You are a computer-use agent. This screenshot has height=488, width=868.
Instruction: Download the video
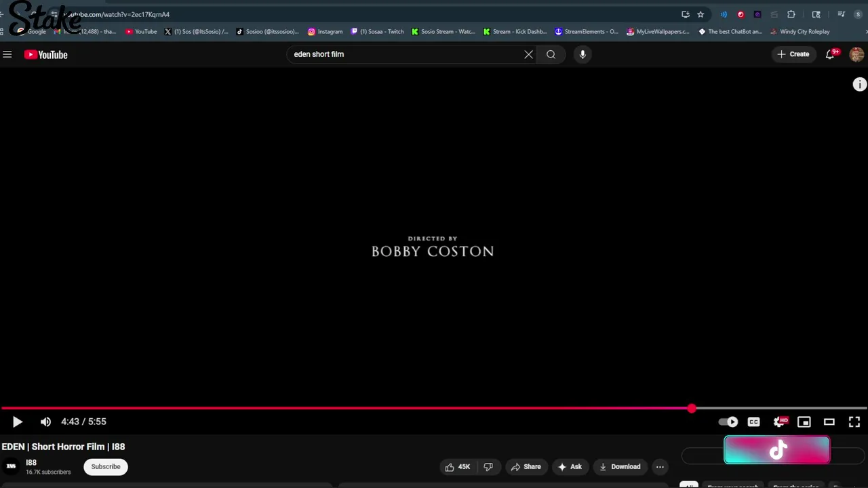[x=620, y=466]
